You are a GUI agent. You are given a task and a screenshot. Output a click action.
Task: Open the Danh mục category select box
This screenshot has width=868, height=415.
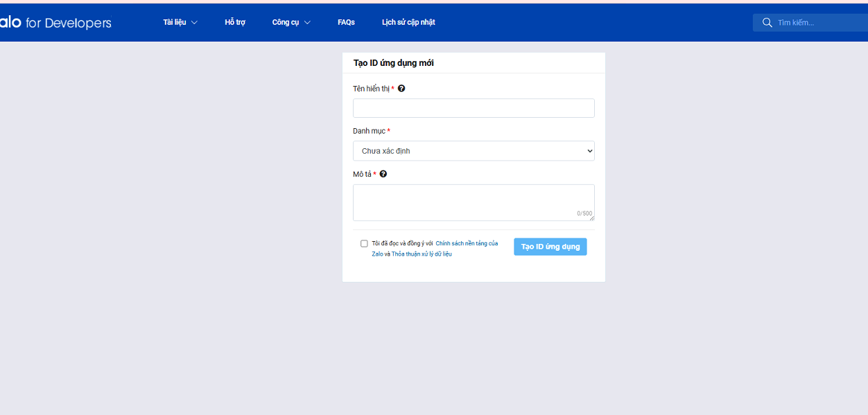pyautogui.click(x=474, y=150)
